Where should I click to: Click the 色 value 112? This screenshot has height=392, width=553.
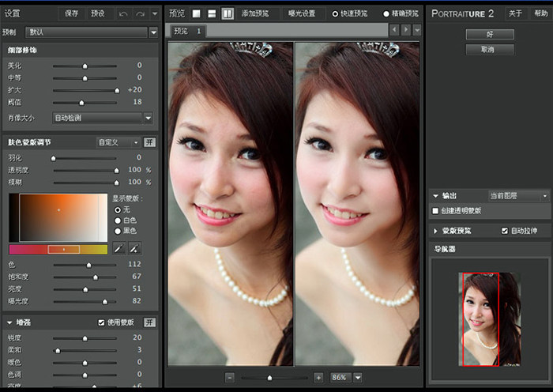[x=134, y=264]
